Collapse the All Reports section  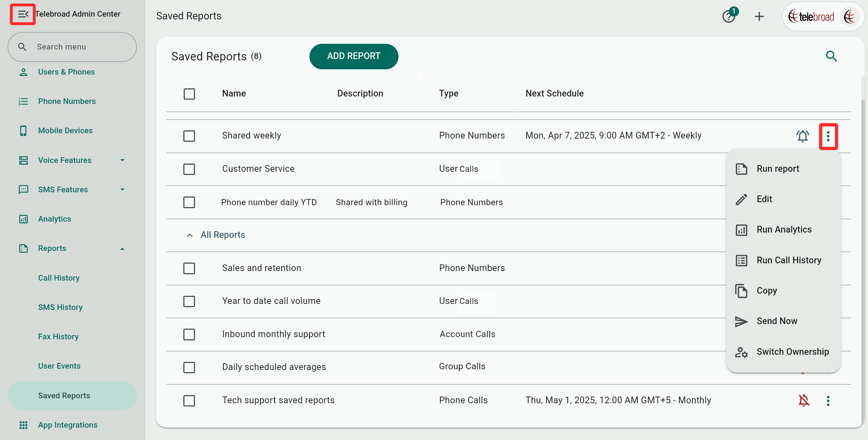click(190, 235)
